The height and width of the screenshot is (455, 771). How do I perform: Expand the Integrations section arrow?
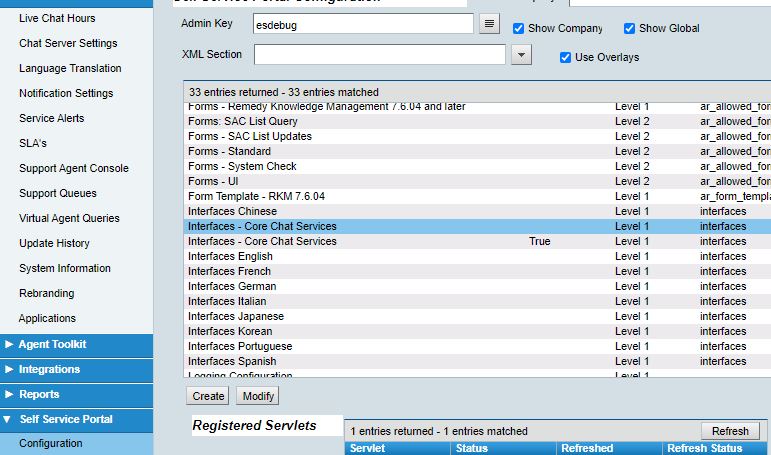[x=9, y=369]
